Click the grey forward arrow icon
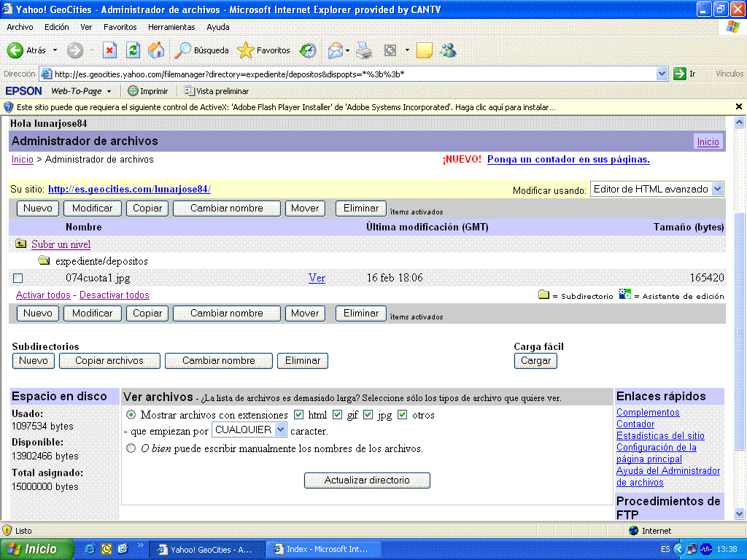Image resolution: width=747 pixels, height=560 pixels. pyautogui.click(x=75, y=50)
